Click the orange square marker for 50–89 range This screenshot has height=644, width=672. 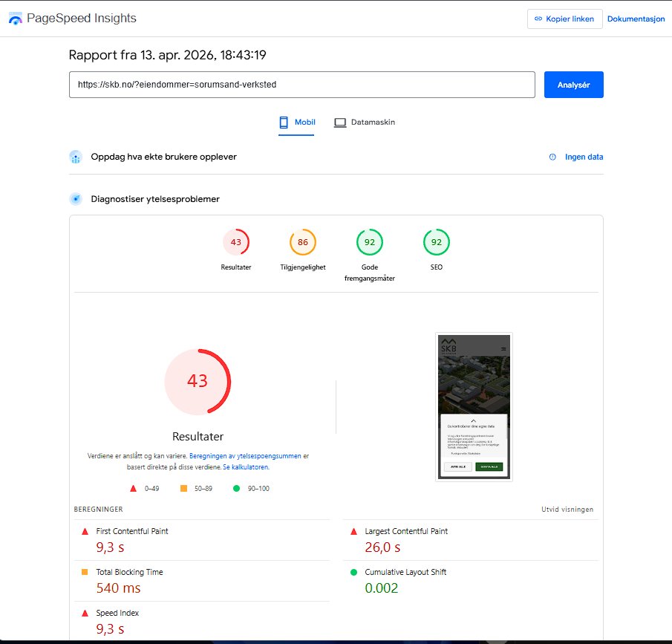(x=183, y=488)
